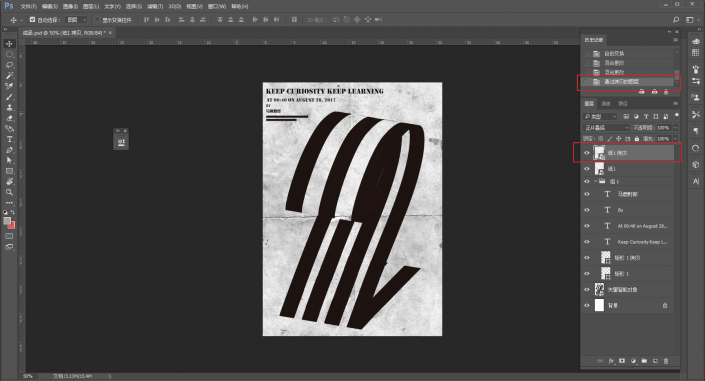705x381 pixels.
Task: Hide the Keep Curiosity Keep L... text layer
Action: [586, 242]
